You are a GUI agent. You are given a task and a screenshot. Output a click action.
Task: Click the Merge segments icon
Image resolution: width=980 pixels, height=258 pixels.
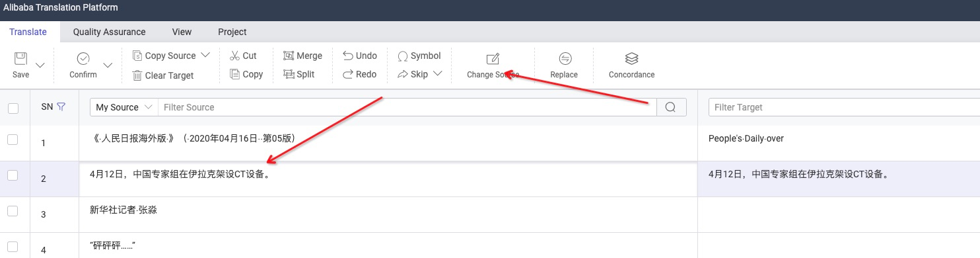pos(289,56)
